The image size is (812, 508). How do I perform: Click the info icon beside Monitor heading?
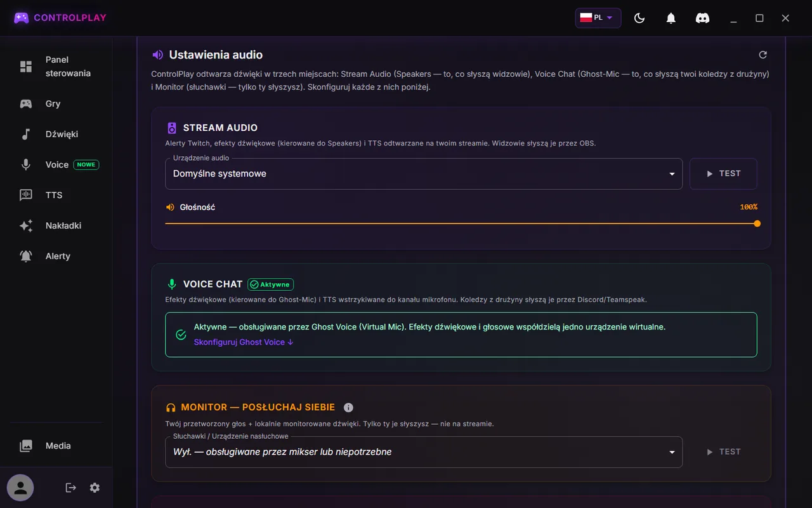click(348, 408)
